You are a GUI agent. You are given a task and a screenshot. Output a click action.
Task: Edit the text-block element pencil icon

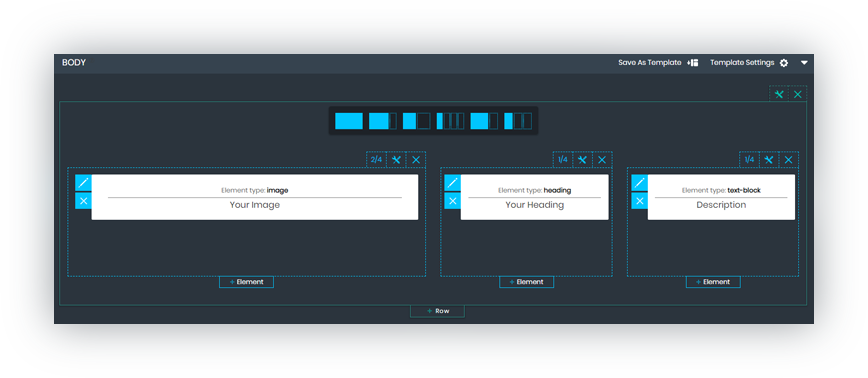pyautogui.click(x=639, y=183)
